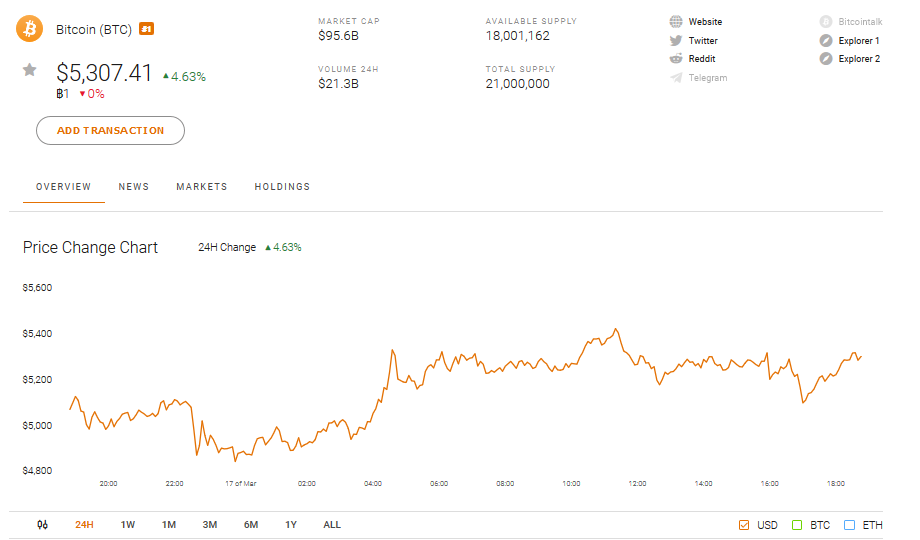
Task: Click the Reddit alien icon
Action: click(676, 59)
